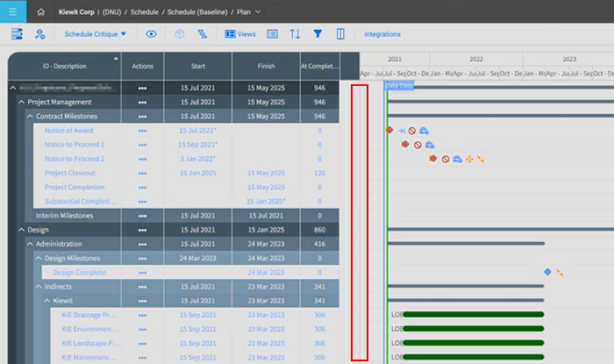Open the sort arrows icon

pyautogui.click(x=295, y=34)
